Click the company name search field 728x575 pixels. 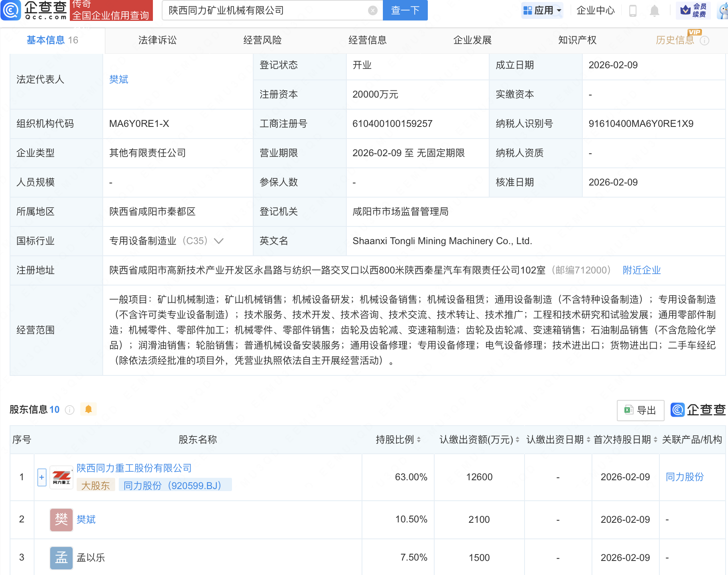[265, 10]
